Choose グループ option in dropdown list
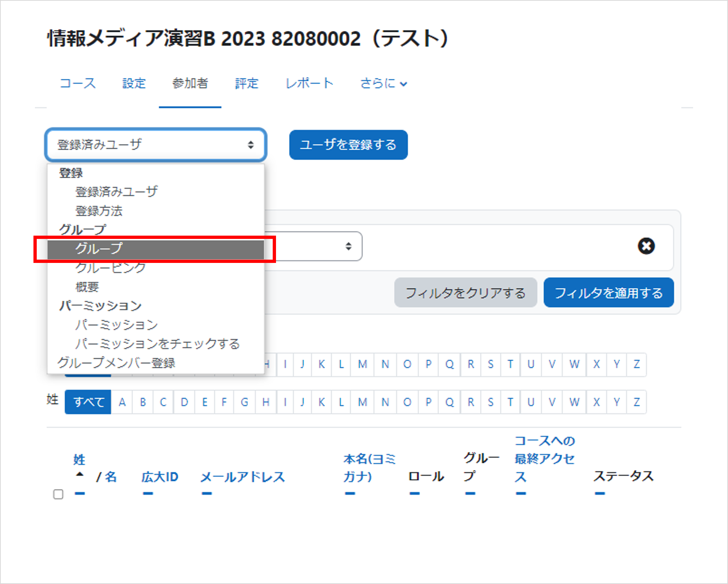 [x=156, y=249]
